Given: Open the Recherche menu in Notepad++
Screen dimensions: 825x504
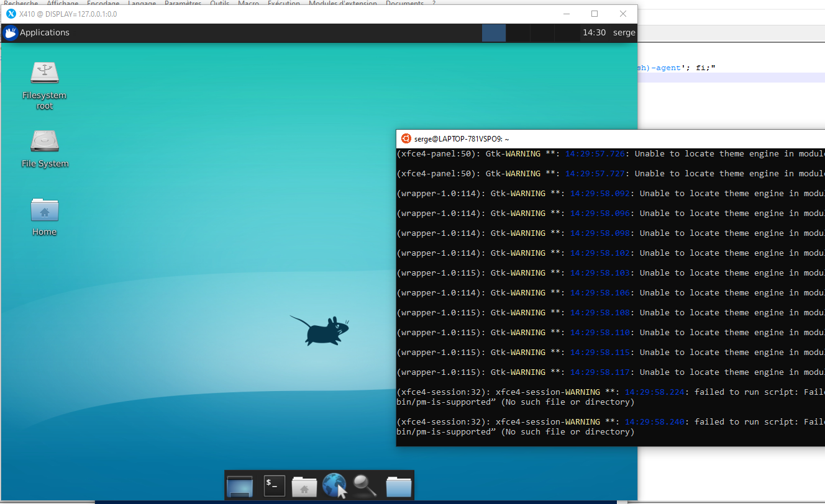Looking at the screenshot, I should (x=21, y=3).
